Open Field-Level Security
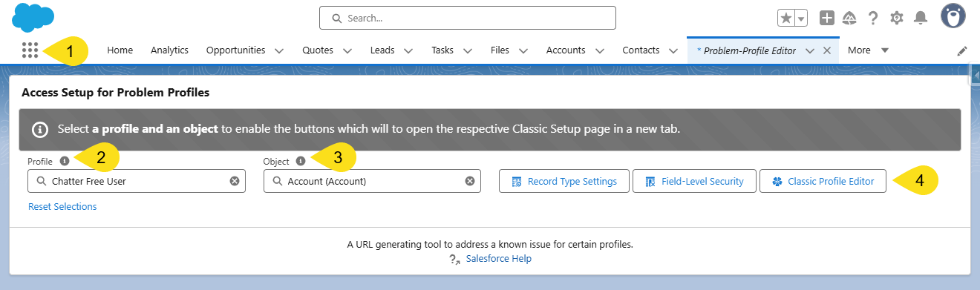Viewport: 980px width, 290px height. click(x=694, y=181)
